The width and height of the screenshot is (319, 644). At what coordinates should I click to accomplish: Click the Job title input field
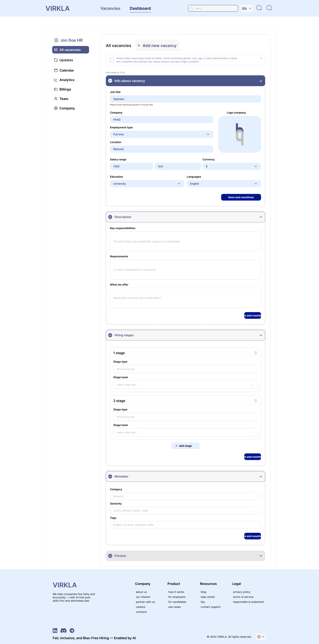[x=185, y=99]
